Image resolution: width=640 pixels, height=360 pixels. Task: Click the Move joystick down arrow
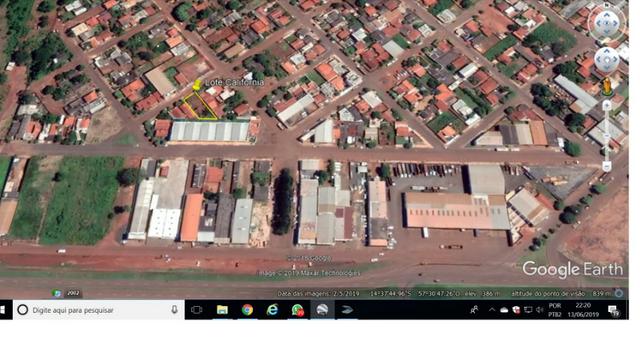[x=607, y=67]
